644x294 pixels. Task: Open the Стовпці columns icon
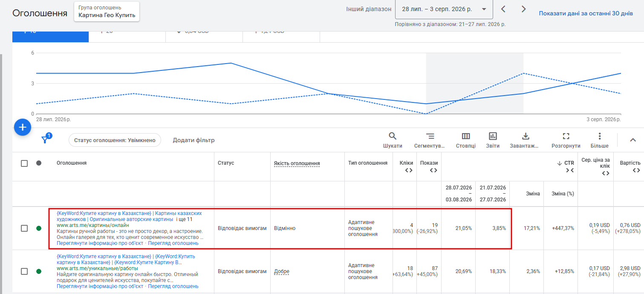(466, 136)
